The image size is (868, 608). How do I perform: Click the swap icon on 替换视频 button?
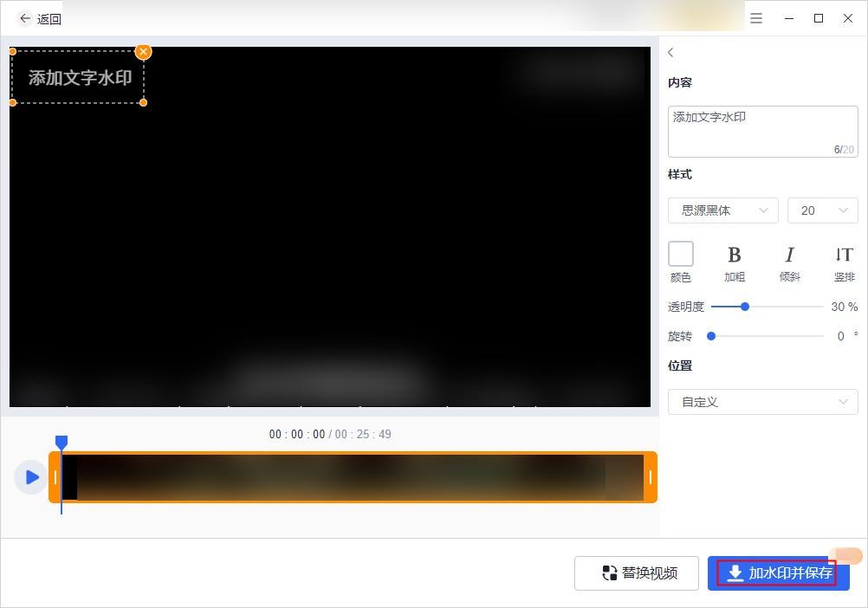click(x=610, y=572)
